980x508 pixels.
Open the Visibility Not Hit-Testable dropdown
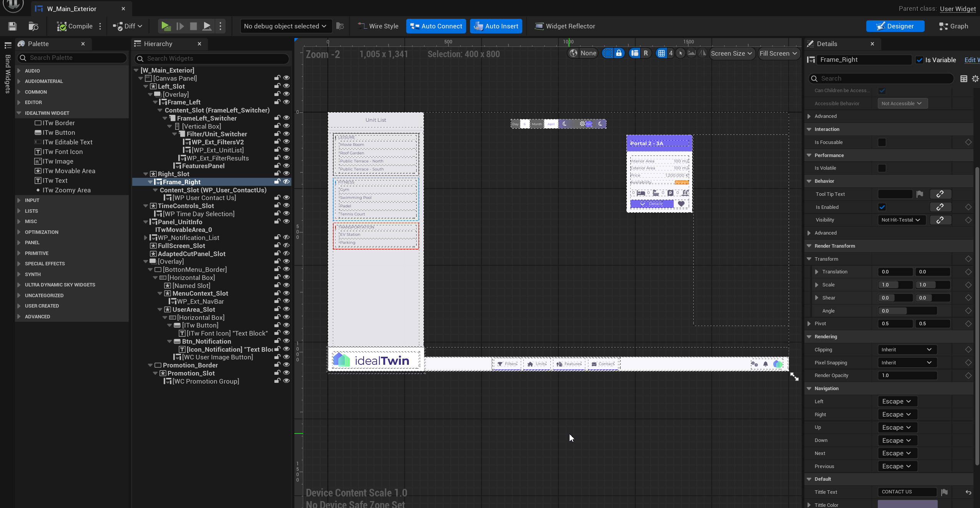(901, 220)
